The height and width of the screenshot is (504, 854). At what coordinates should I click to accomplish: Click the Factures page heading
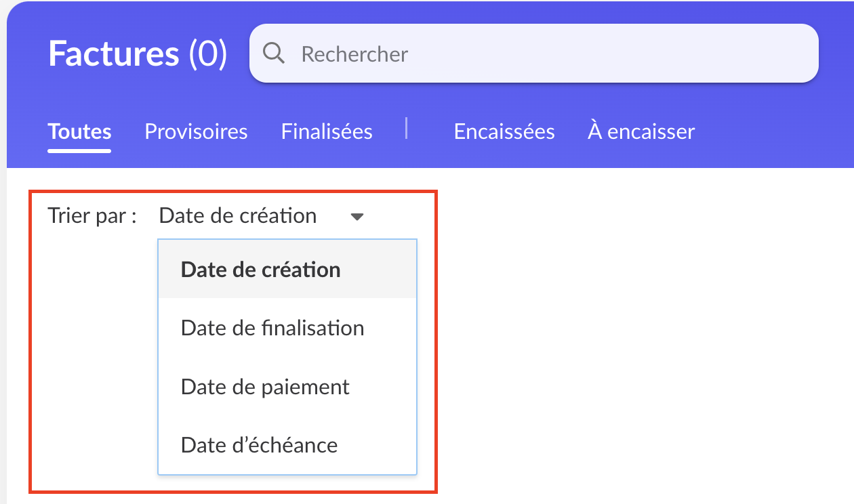click(x=113, y=54)
